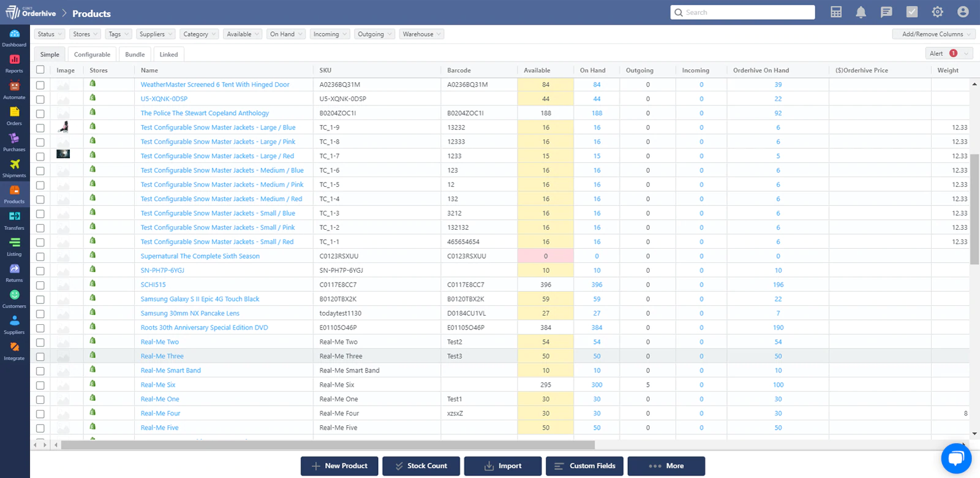The height and width of the screenshot is (478, 980).
Task: Open the Transfers section
Action: point(14,220)
